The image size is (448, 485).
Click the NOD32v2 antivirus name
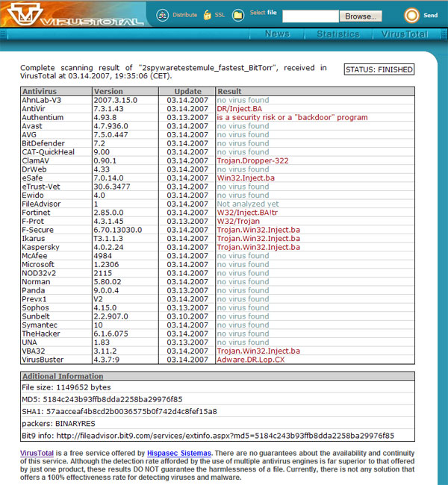39,273
